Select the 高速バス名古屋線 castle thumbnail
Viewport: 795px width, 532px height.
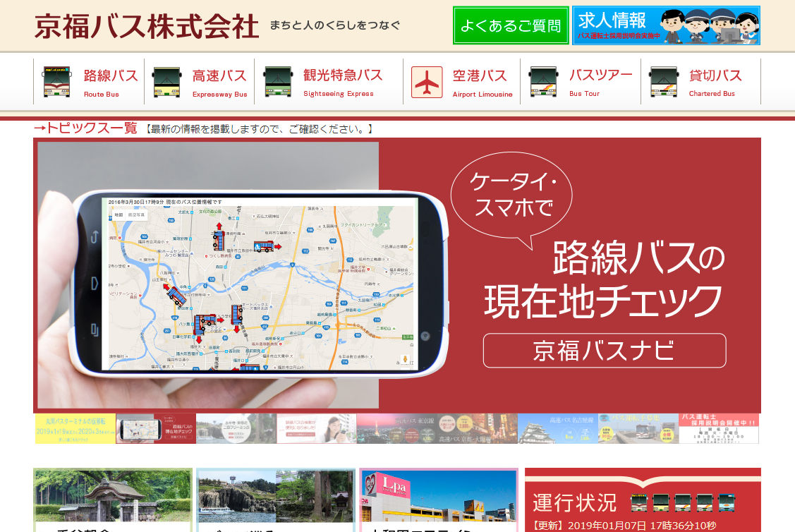(x=558, y=428)
